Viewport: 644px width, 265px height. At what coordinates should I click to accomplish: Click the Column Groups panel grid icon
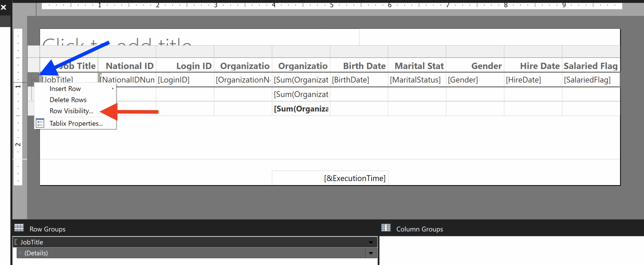[386, 228]
